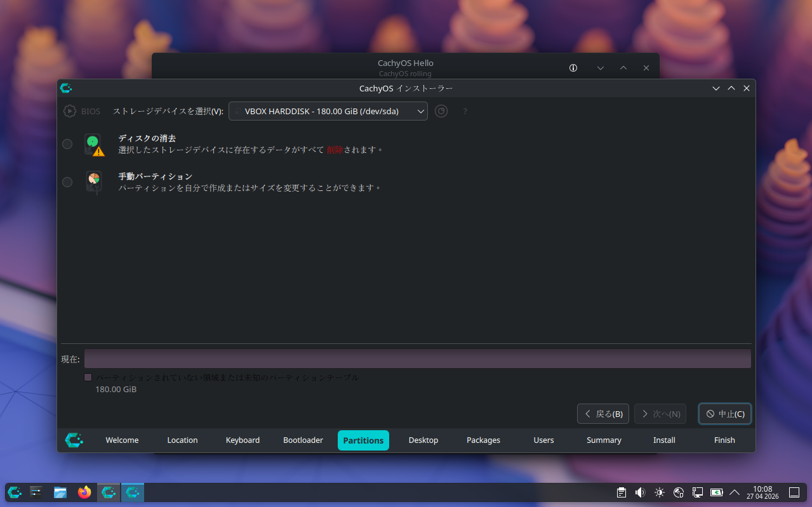This screenshot has width=812, height=507.
Task: Open the storage device dropdown VBOX HARDDISK
Action: point(328,111)
